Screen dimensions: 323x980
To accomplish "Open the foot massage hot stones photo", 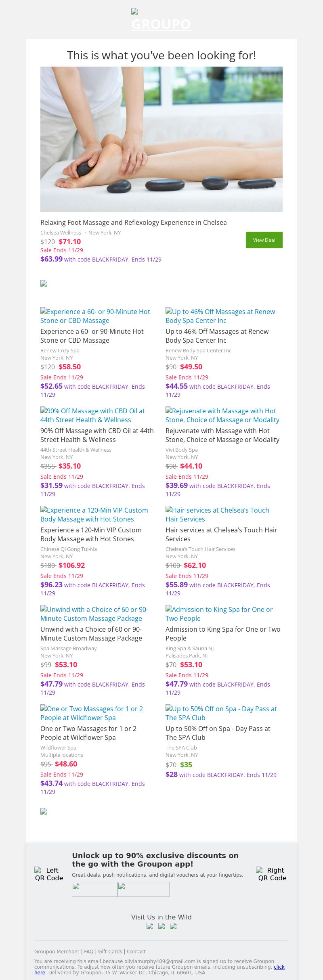I will (x=161, y=139).
